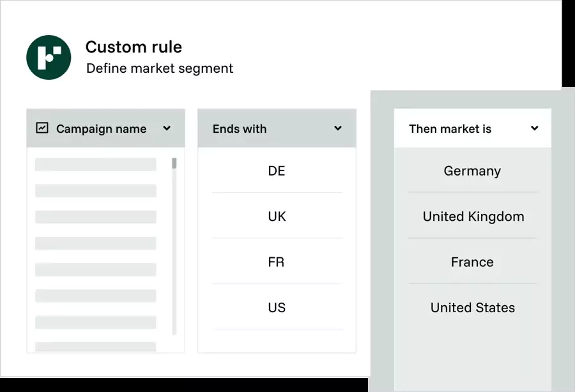Select United Kingdom as the market
Viewport: 575px width, 392px height.
tap(472, 216)
